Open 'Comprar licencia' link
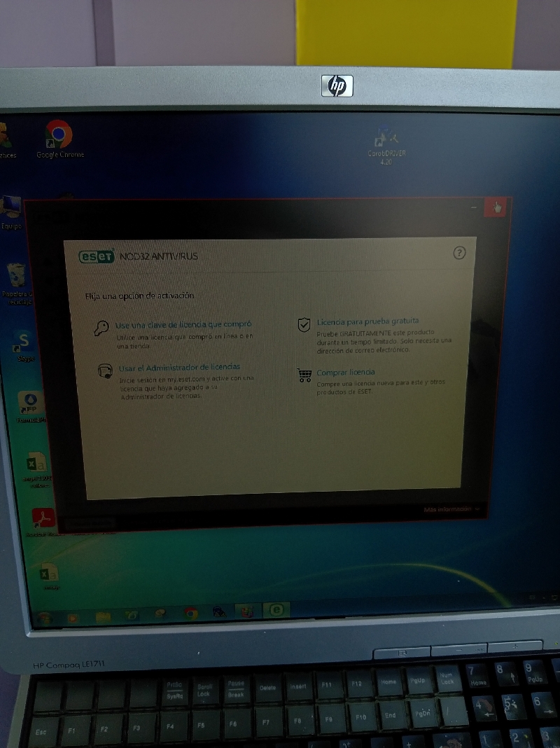The width and height of the screenshot is (560, 748). click(x=346, y=372)
